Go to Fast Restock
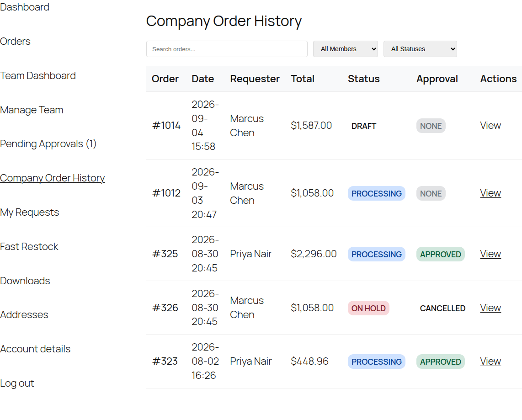The image size is (522, 420). click(x=29, y=247)
